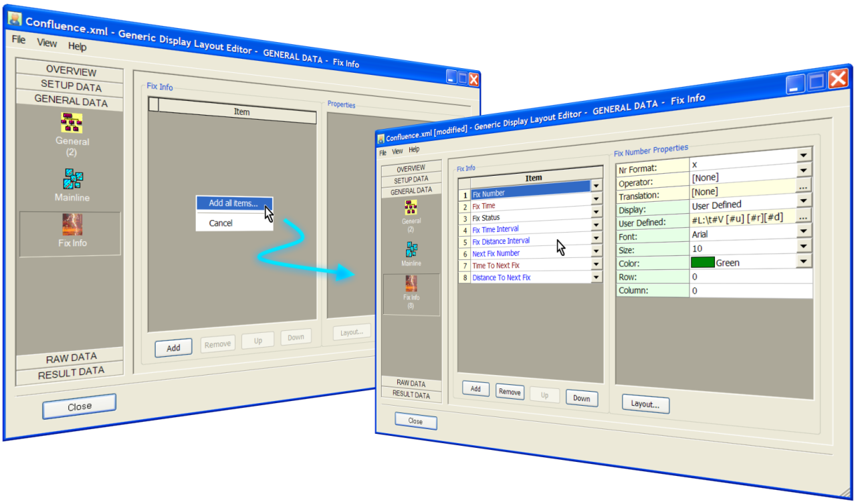
Task: Click the green Color swatch
Action: [702, 262]
